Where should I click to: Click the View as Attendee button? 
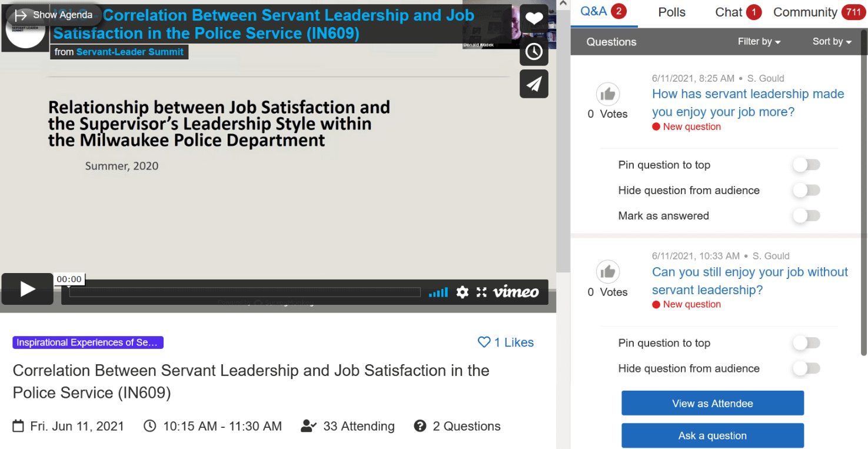tap(712, 404)
